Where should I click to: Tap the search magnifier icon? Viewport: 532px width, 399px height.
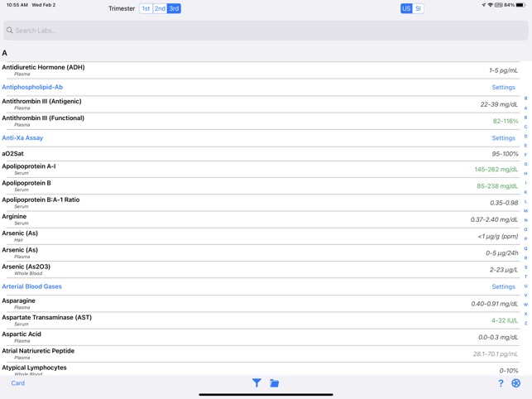point(10,31)
